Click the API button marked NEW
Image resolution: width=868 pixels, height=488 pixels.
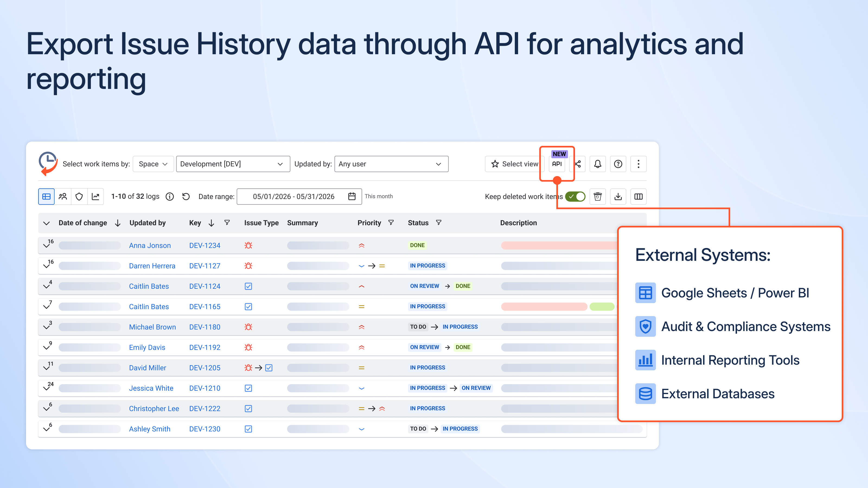[557, 164]
